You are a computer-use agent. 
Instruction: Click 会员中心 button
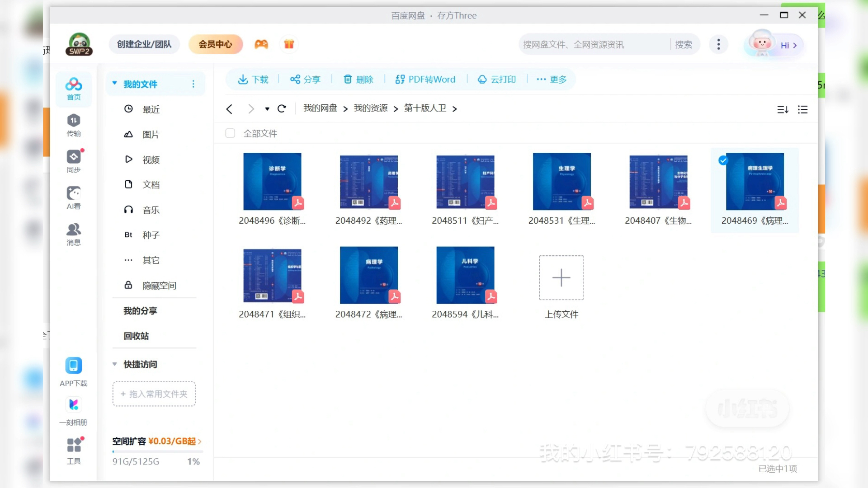coord(215,44)
